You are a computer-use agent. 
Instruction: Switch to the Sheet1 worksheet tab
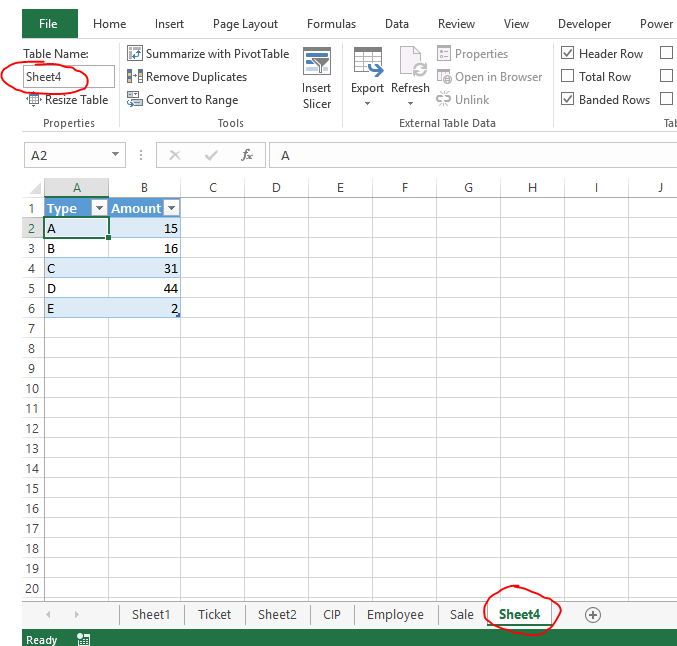tap(151, 614)
